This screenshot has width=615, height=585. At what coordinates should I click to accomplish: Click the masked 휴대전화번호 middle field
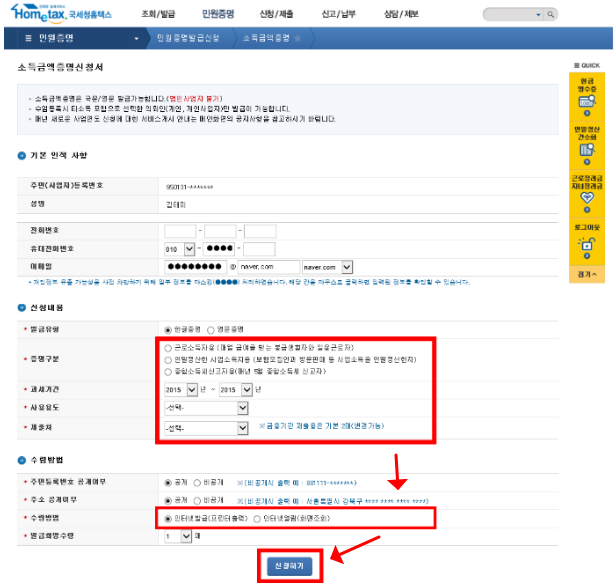[219, 249]
